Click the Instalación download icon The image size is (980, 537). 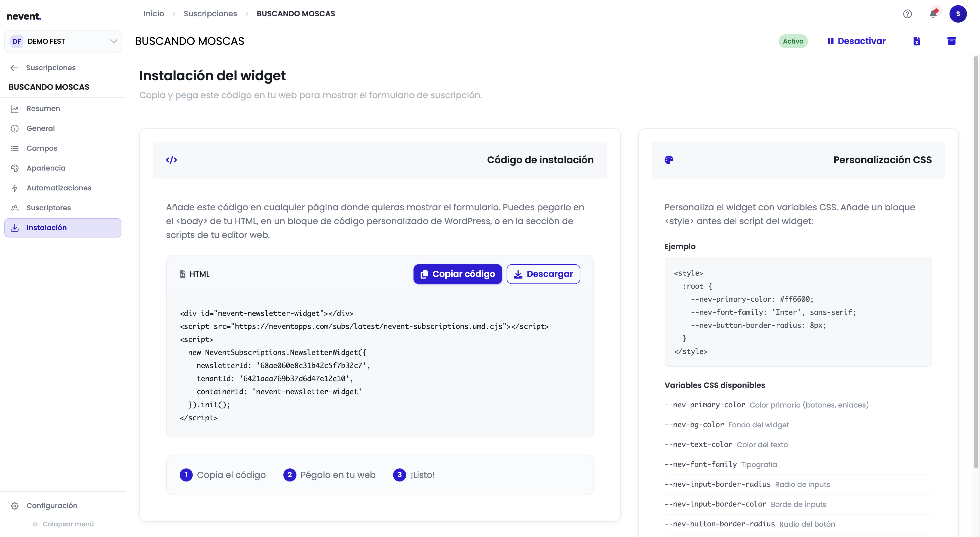point(14,228)
